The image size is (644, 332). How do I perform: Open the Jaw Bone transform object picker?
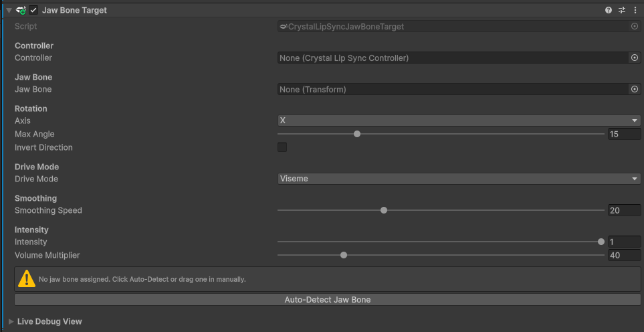click(x=635, y=89)
